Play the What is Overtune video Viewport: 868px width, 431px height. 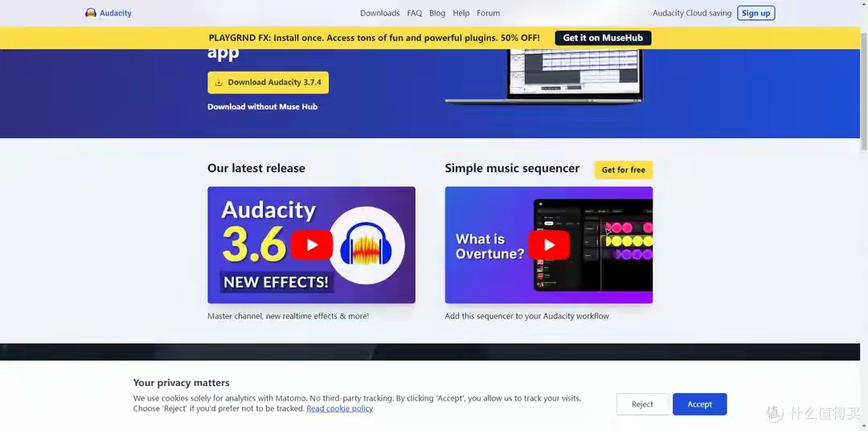click(549, 244)
